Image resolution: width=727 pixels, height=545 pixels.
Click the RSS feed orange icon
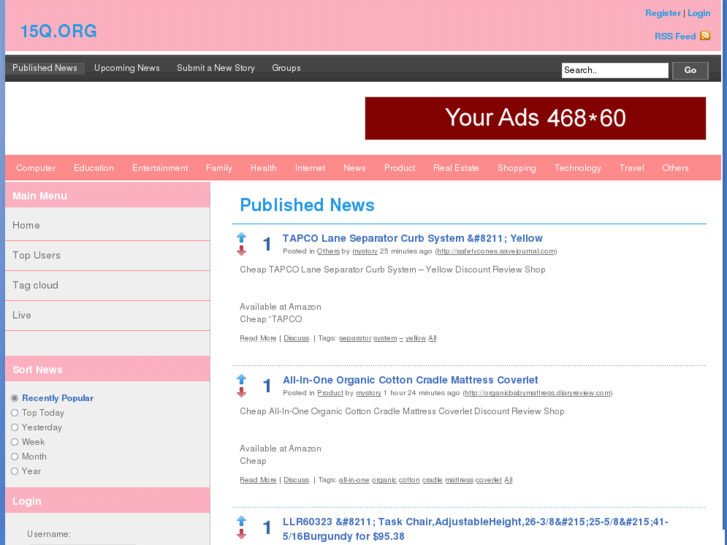[x=705, y=36]
